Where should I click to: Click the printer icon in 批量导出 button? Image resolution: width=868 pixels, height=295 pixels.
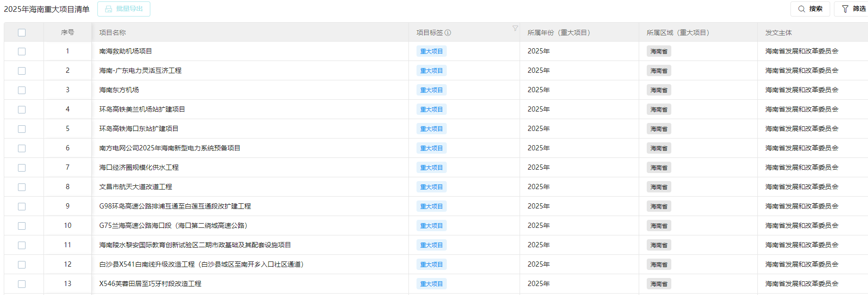(109, 9)
